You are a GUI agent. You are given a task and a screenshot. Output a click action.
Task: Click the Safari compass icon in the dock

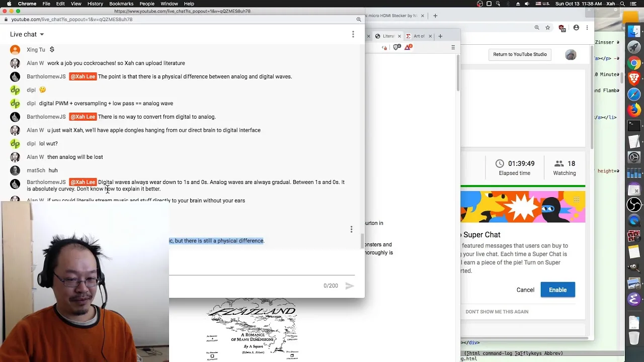[634, 94]
